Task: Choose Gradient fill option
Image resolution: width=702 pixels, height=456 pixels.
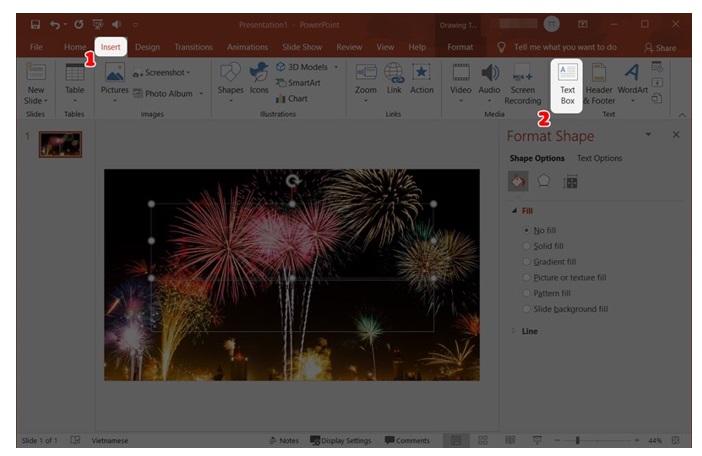Action: [x=527, y=262]
